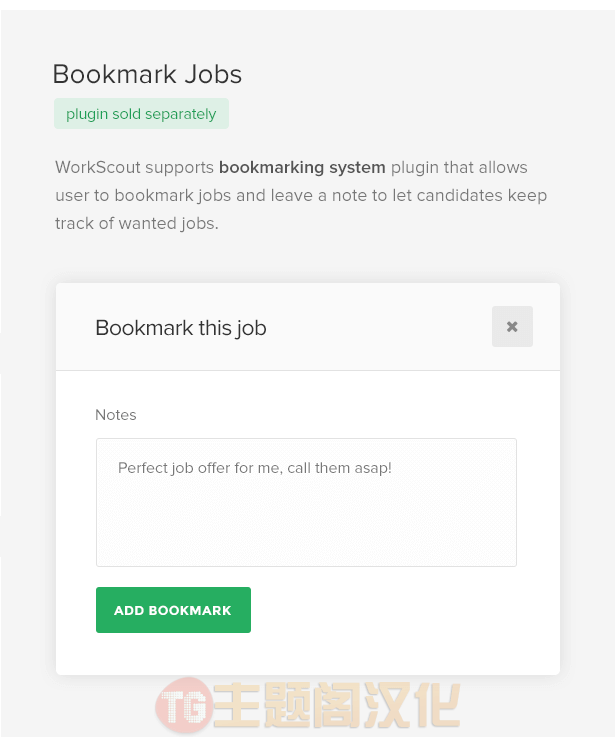Close the Bookmark this job dialog
The width and height of the screenshot is (615, 737).
(x=512, y=327)
